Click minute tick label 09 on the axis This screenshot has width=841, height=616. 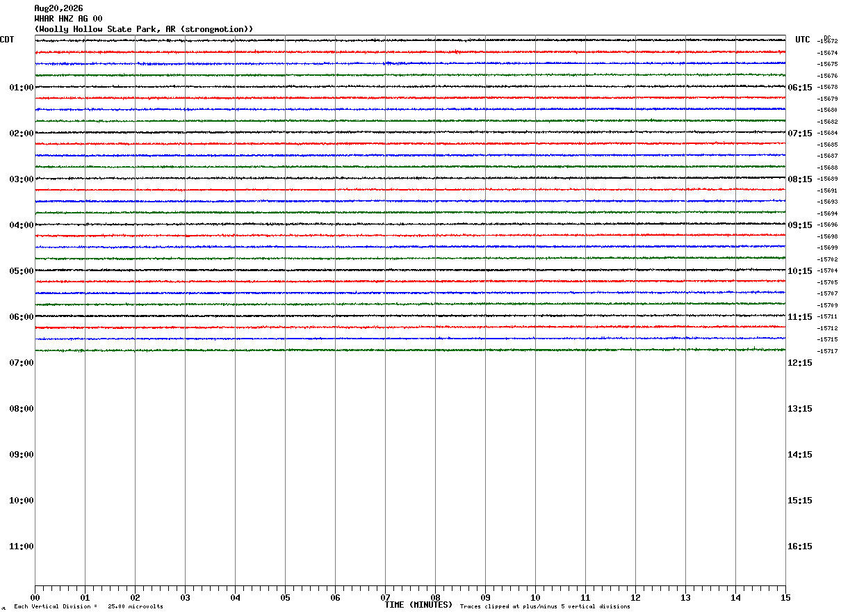point(485,597)
